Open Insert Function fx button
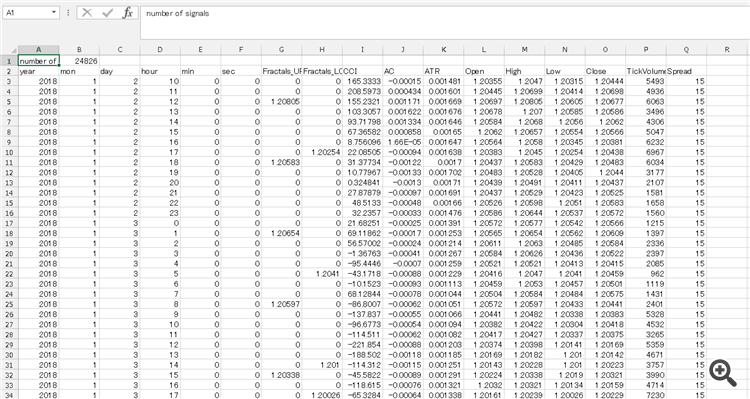This screenshot has width=750, height=399. [x=128, y=13]
